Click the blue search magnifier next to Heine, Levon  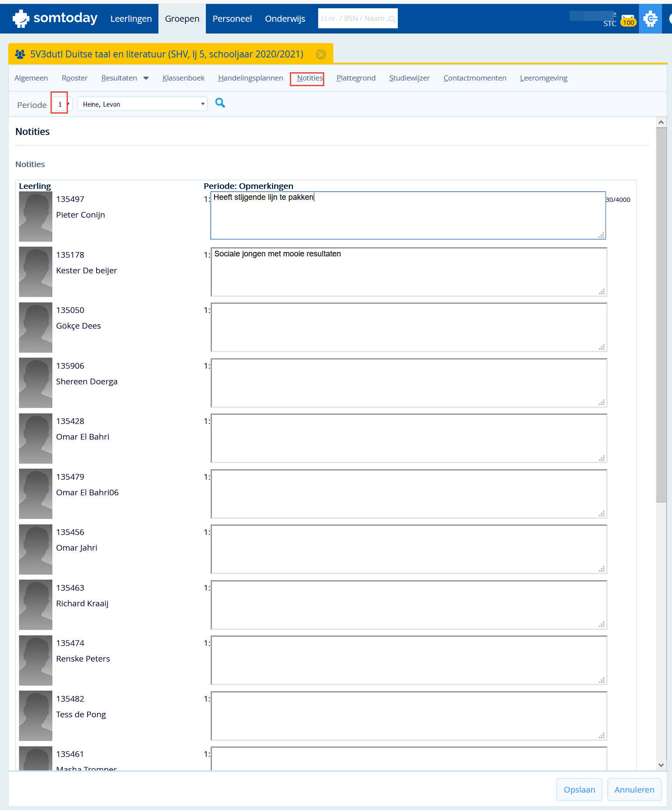pos(220,103)
